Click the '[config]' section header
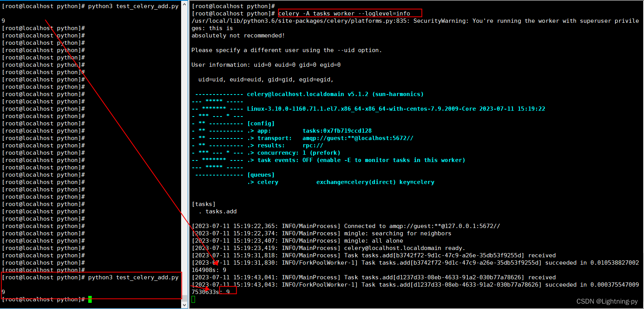The height and width of the screenshot is (309, 644). (x=261, y=123)
